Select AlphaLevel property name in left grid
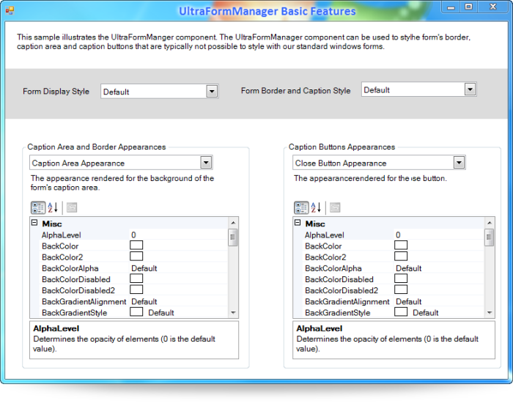 [x=61, y=235]
